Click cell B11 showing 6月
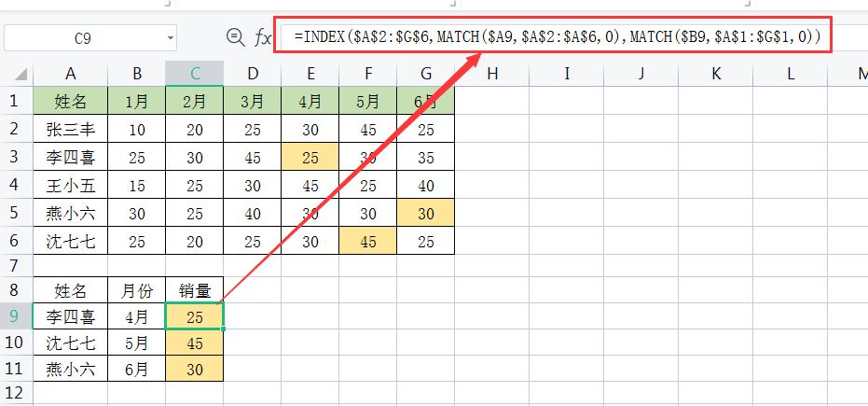This screenshot has width=868, height=406. (137, 369)
